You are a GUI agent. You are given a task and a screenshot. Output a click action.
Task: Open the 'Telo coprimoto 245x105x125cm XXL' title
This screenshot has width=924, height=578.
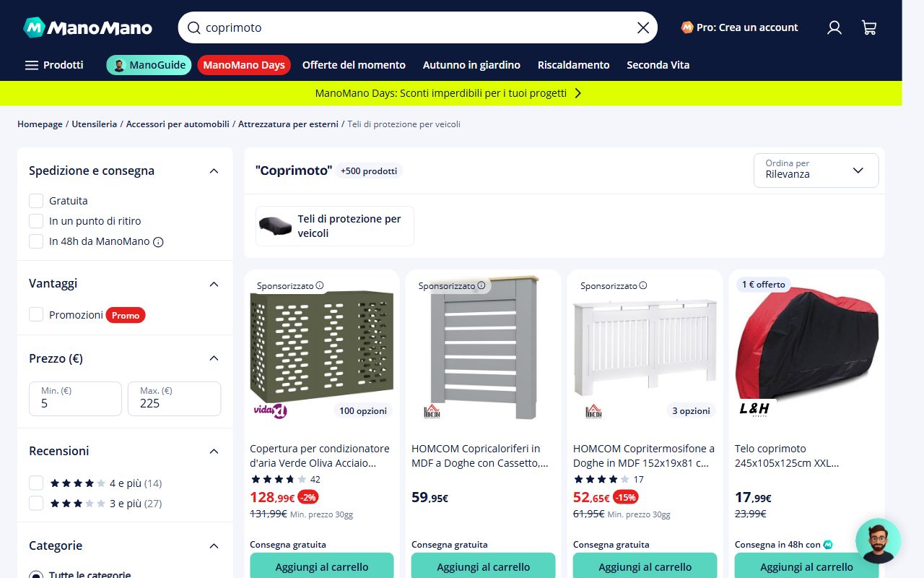pyautogui.click(x=787, y=456)
